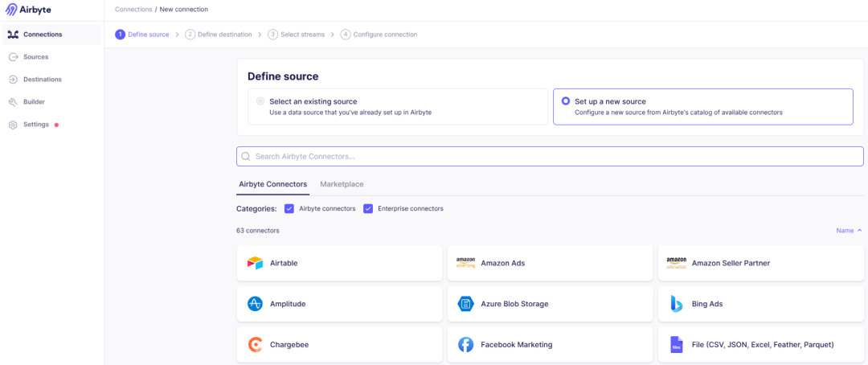Viewport: 868px width, 365px height.
Task: Open Builder in the sidebar
Action: 52,102
